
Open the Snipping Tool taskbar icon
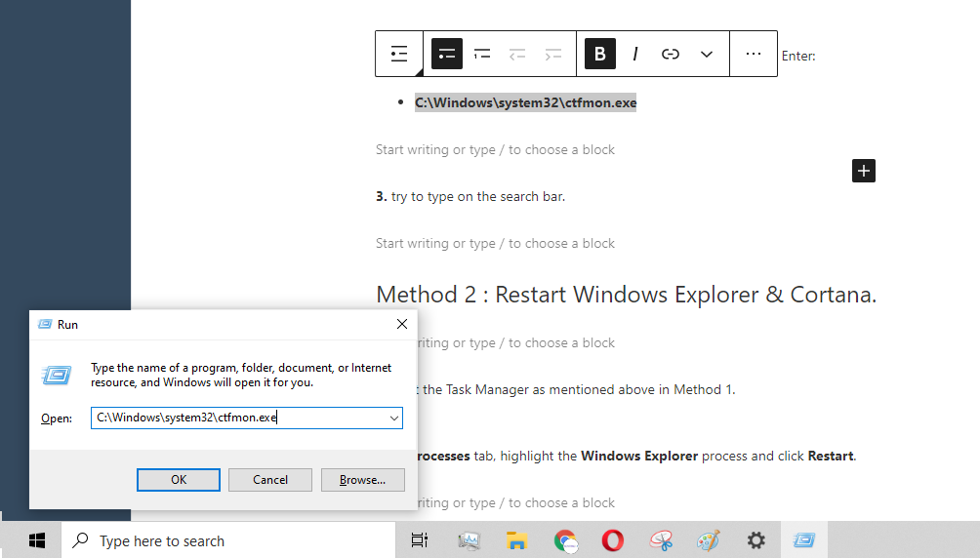[661, 540]
